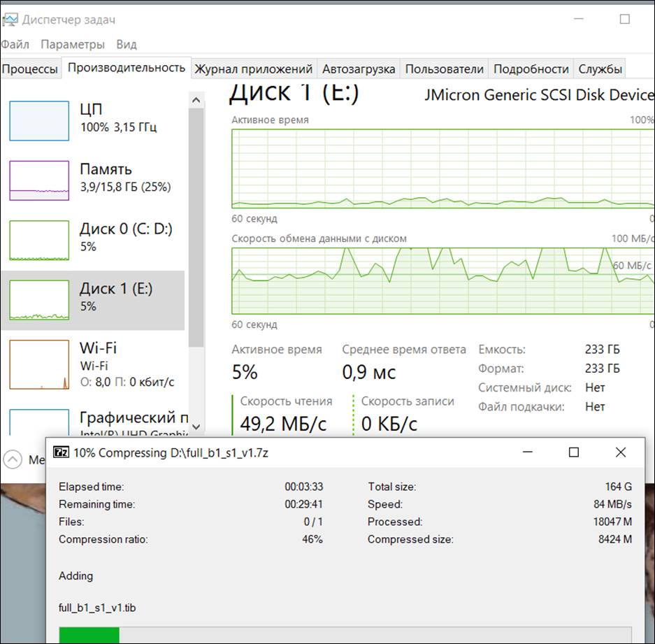Open the Параметры menu

click(x=73, y=44)
